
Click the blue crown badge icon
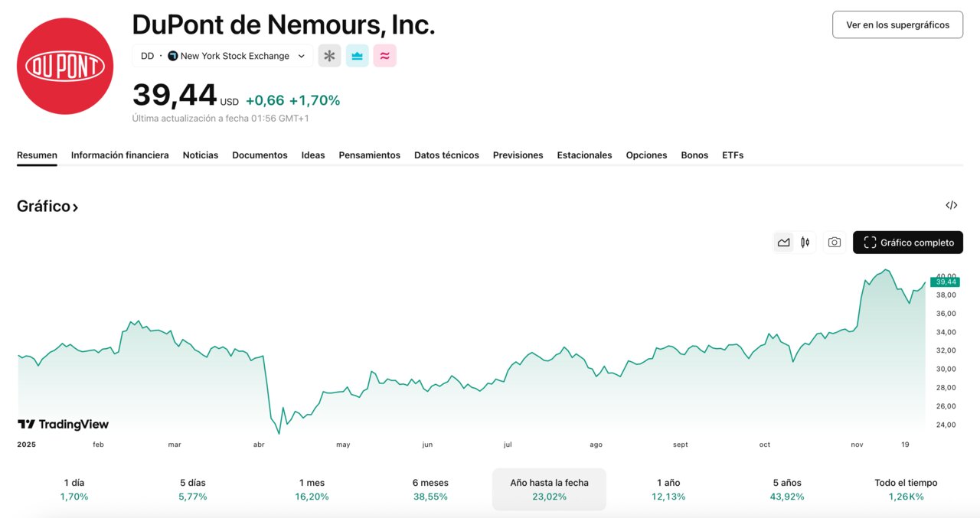coord(357,56)
